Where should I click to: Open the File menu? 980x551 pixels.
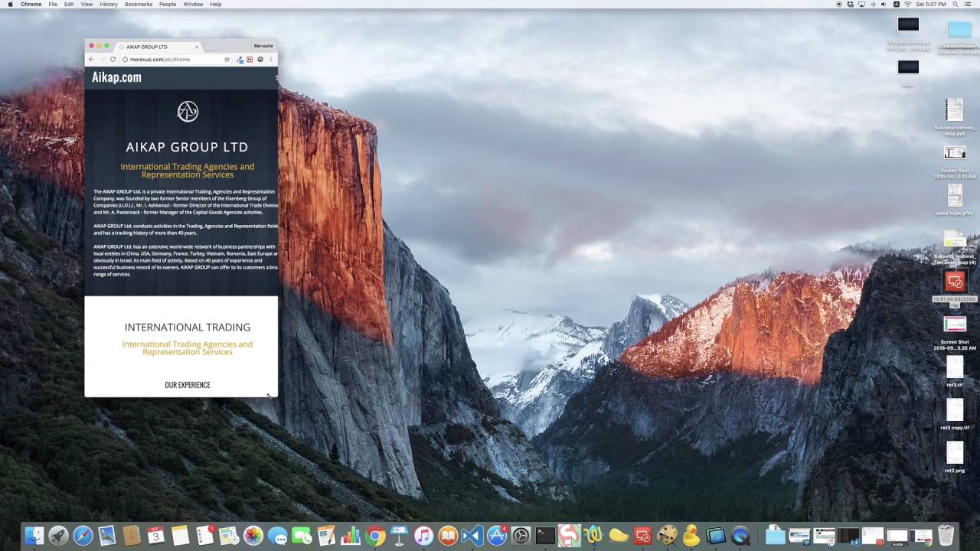click(53, 5)
